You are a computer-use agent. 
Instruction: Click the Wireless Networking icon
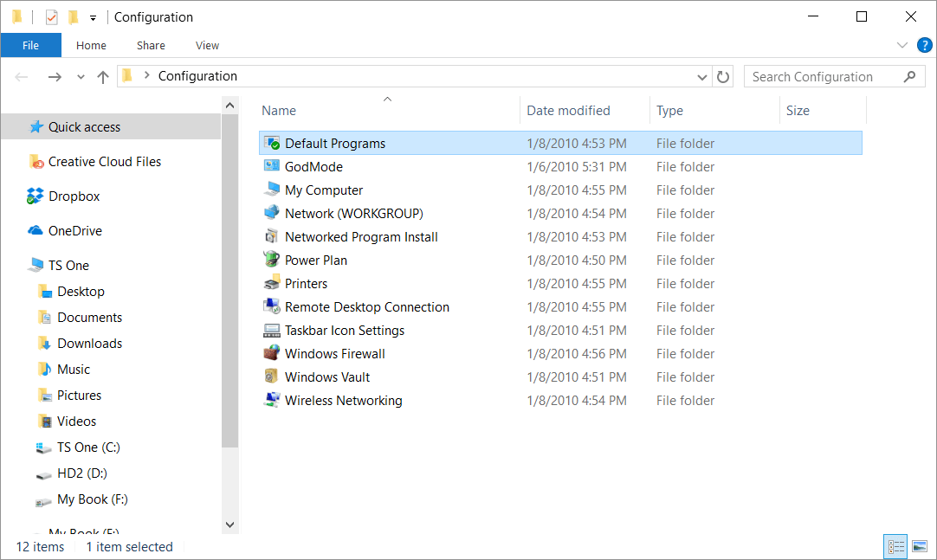click(x=271, y=400)
